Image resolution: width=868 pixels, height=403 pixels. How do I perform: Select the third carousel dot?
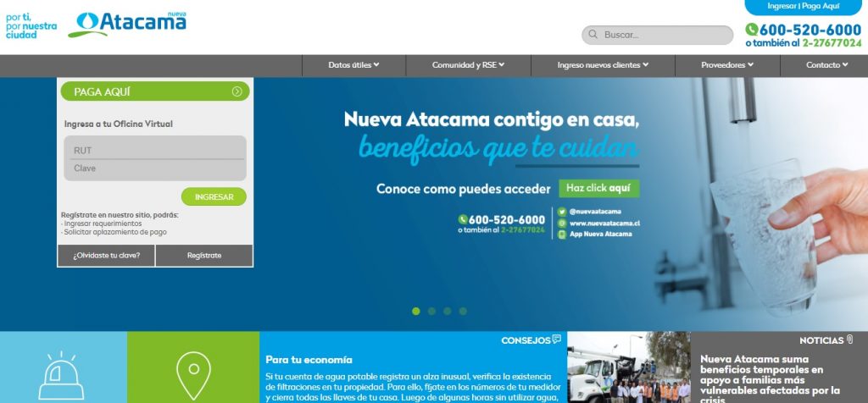pos(448,312)
